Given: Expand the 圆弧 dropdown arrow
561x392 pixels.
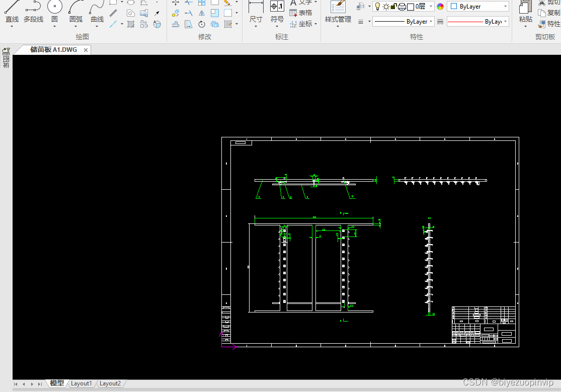Looking at the screenshot, I should point(75,26).
